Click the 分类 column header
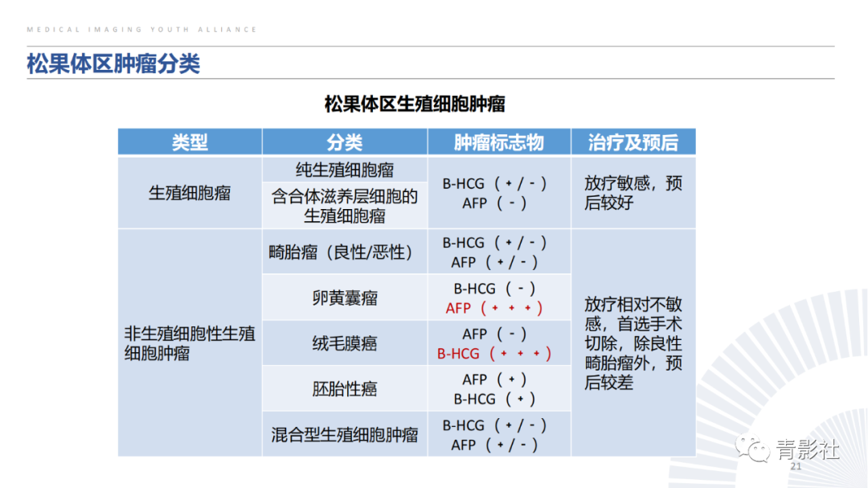 coord(344,142)
